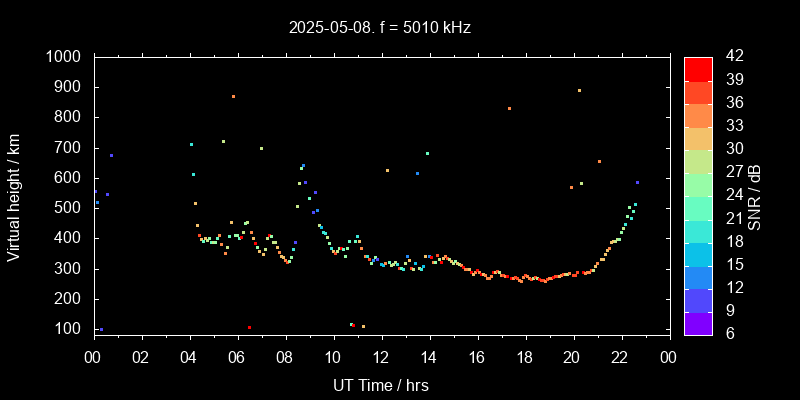Viewport: 800px width, 400px height.
Task: Click the plot title with date and frequency
Action: pyautogui.click(x=380, y=28)
